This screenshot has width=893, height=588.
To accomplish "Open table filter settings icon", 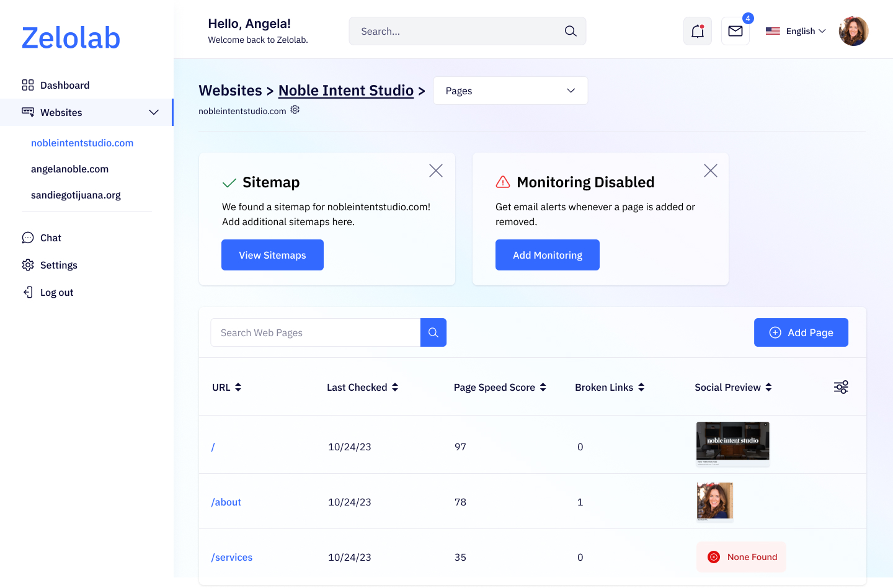I will click(x=840, y=387).
